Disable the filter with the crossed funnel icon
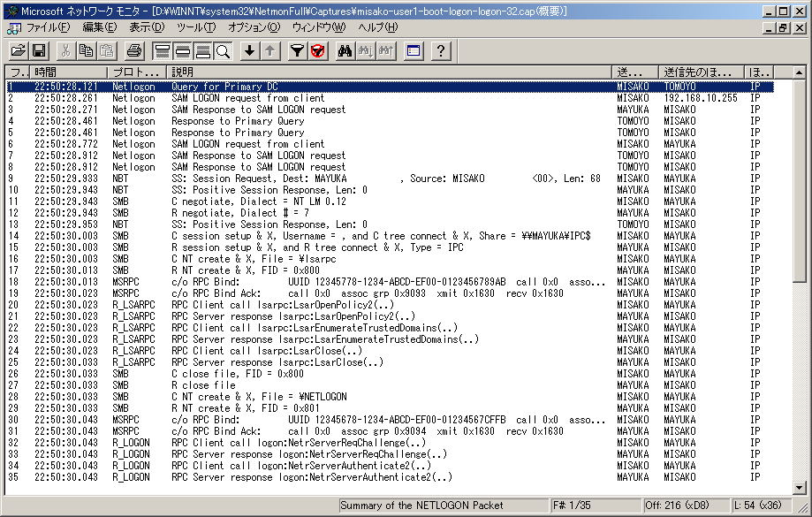812x517 pixels. coord(318,50)
